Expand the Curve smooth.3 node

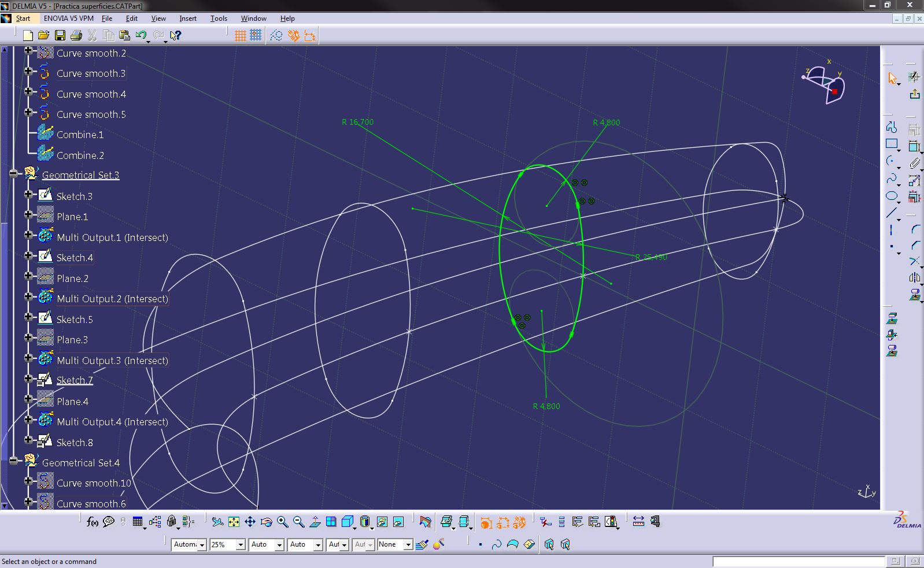click(x=28, y=71)
